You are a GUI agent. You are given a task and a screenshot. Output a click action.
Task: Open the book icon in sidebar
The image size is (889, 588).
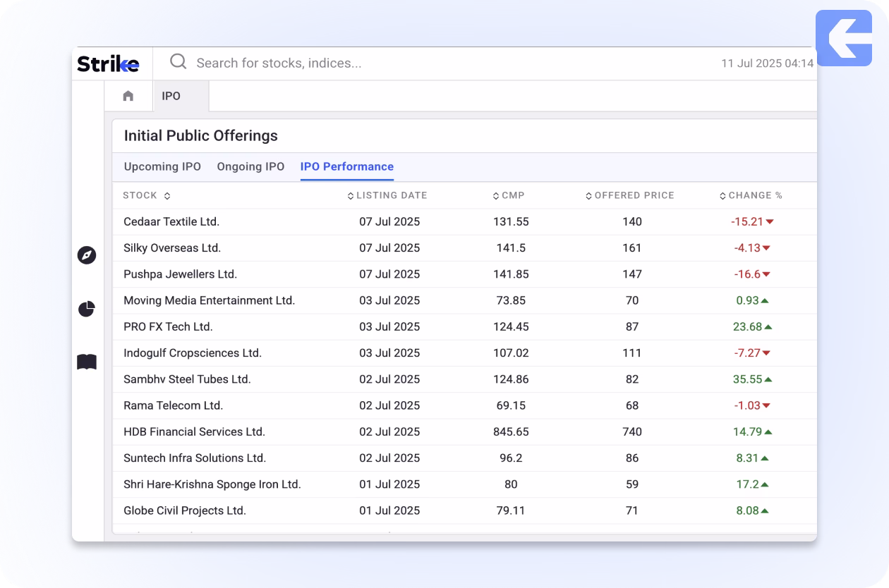coord(87,362)
